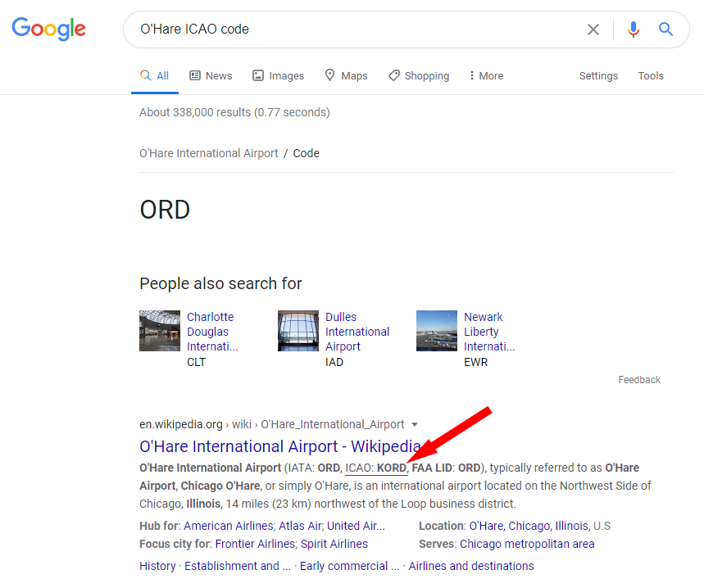Open the Newark Liberty airport thumbnail
The width and height of the screenshot is (704, 588).
click(436, 331)
